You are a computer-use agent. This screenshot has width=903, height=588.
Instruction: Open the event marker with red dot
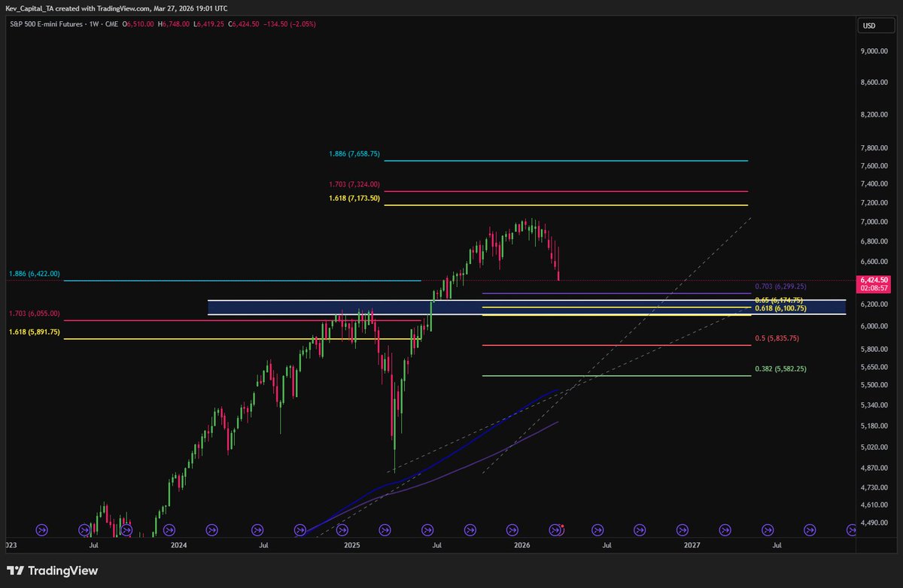pos(556,530)
